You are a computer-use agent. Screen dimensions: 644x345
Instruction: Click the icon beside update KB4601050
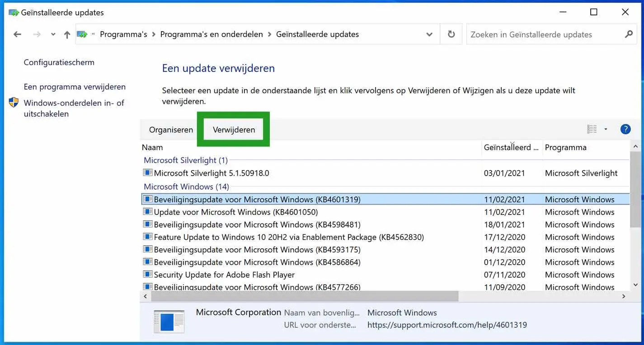147,212
